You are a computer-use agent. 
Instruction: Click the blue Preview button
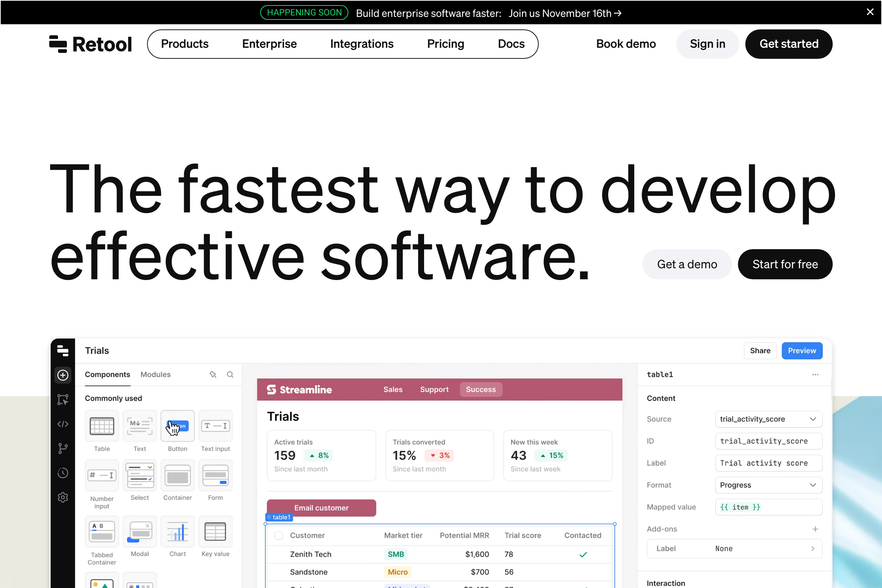pyautogui.click(x=802, y=351)
